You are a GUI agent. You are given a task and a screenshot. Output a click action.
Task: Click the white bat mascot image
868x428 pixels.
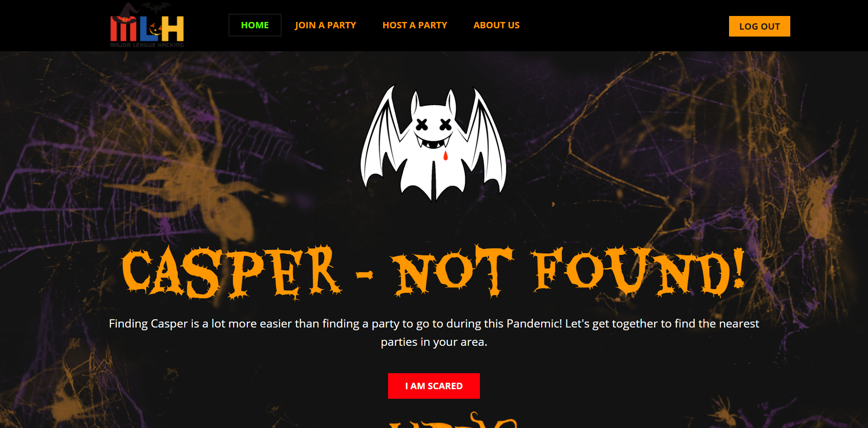tap(433, 143)
